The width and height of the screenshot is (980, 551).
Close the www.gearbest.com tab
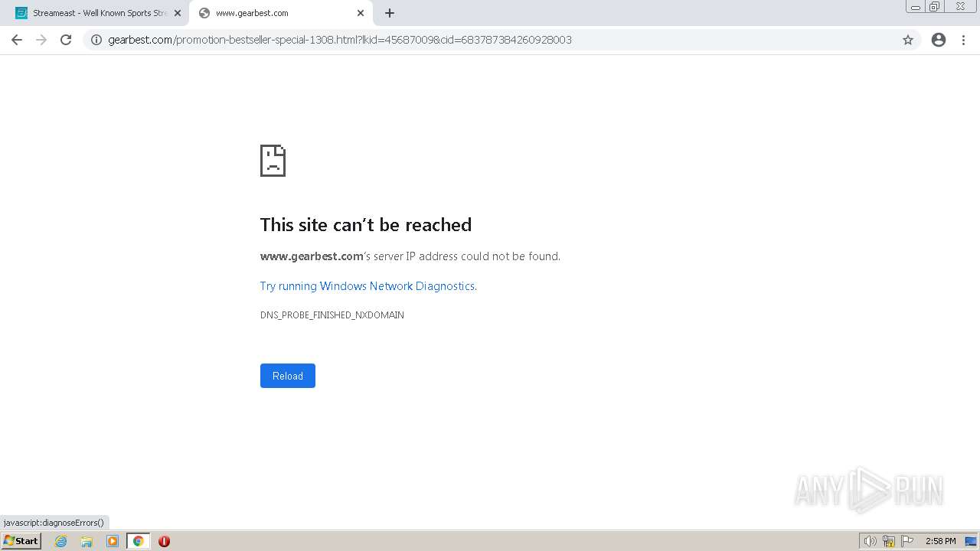point(361,13)
